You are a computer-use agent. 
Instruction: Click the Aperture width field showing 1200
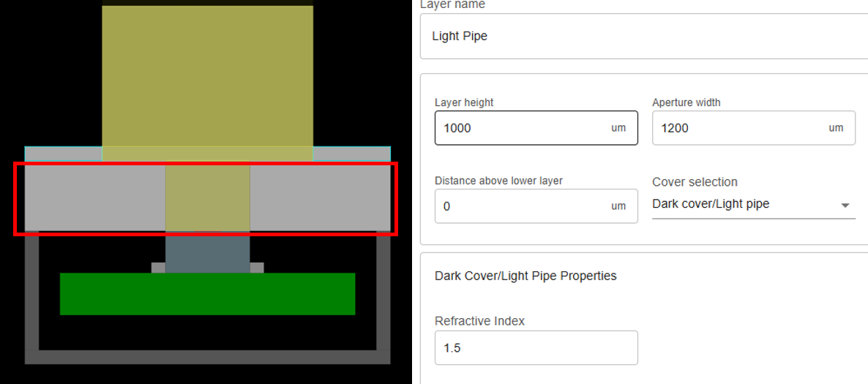pyautogui.click(x=739, y=128)
